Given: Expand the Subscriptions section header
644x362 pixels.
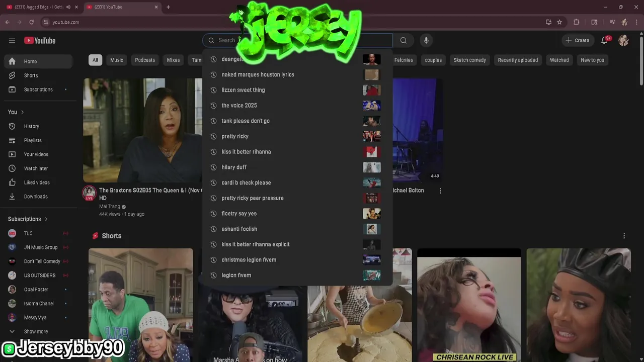Looking at the screenshot, I should (28, 219).
